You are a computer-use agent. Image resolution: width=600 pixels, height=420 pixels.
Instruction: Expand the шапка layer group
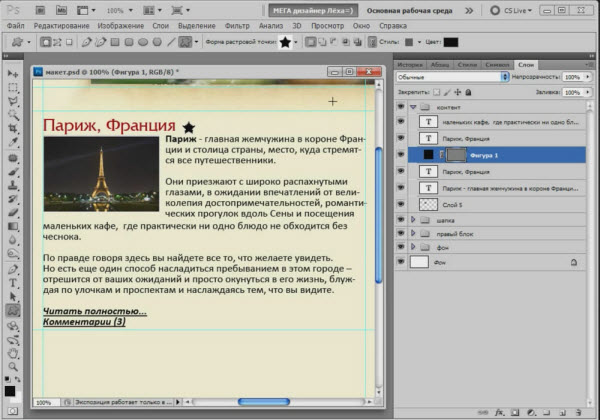(414, 219)
